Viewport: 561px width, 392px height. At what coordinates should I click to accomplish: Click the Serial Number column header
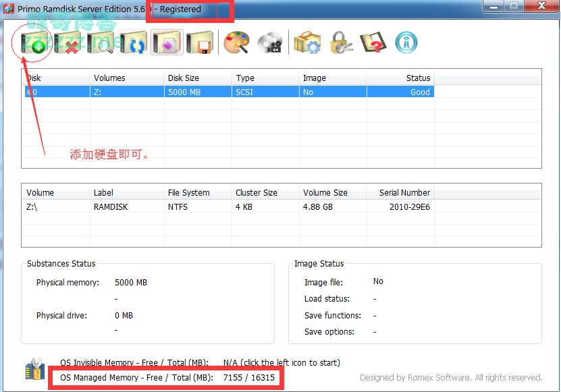(x=404, y=193)
